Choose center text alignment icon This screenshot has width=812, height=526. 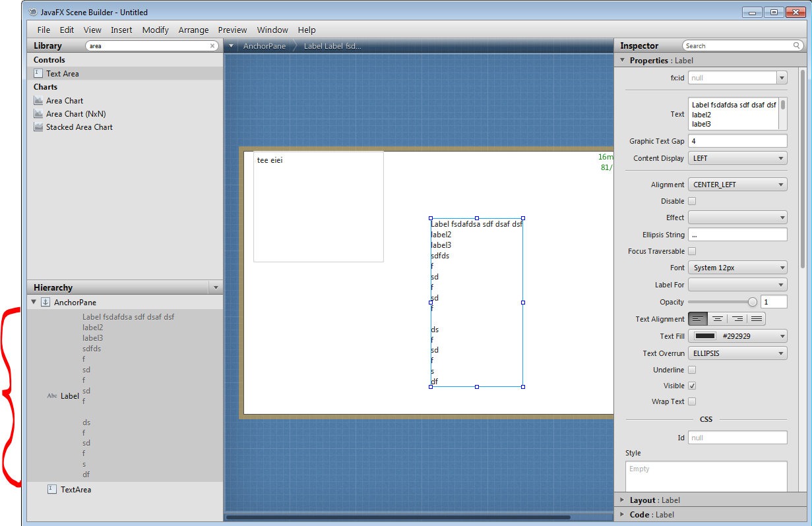tap(718, 319)
